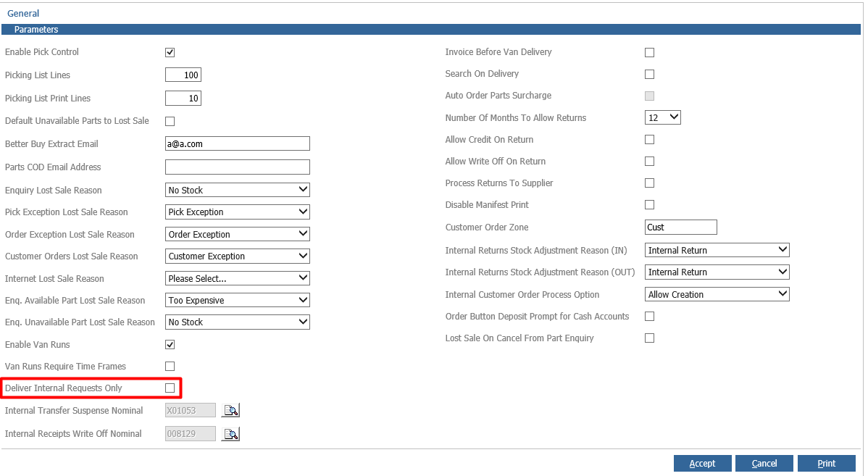Screen dimensions: 868x476
Task: Tick Default Unavailable Parts to Lost Sale
Action: click(170, 121)
